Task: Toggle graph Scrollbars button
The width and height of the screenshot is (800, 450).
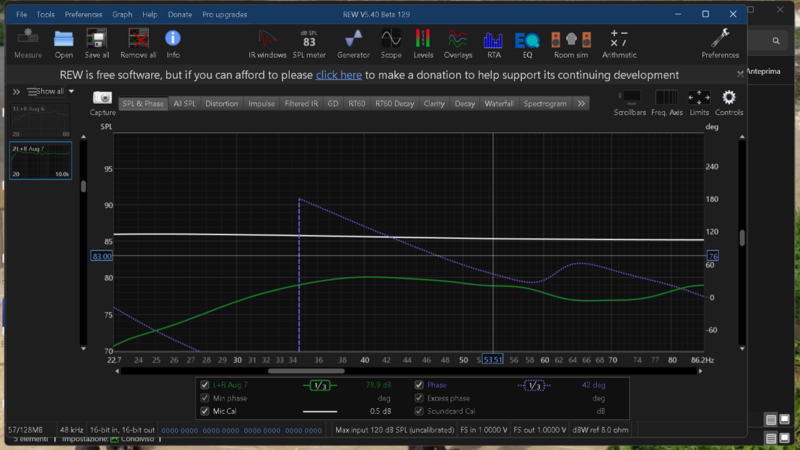Action: tap(630, 103)
